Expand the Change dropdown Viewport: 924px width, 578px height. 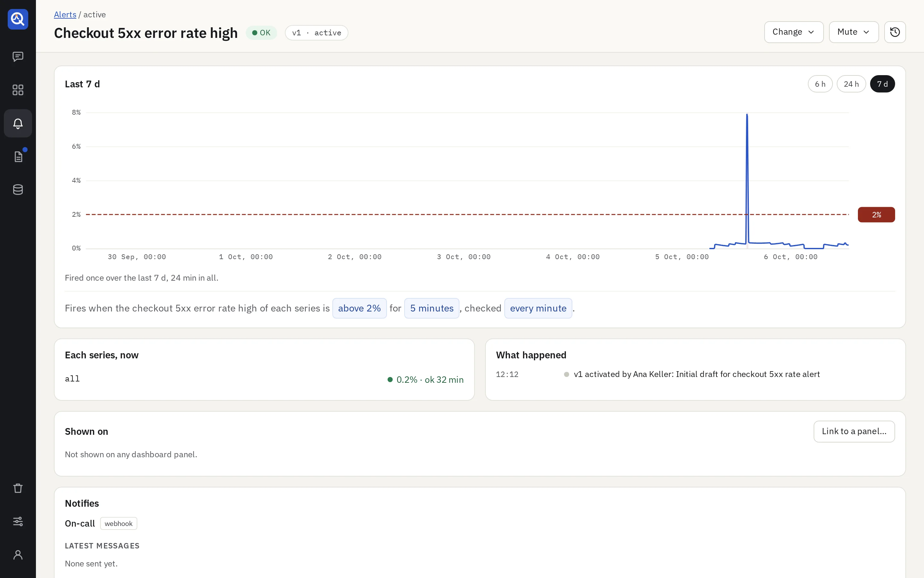(x=793, y=32)
